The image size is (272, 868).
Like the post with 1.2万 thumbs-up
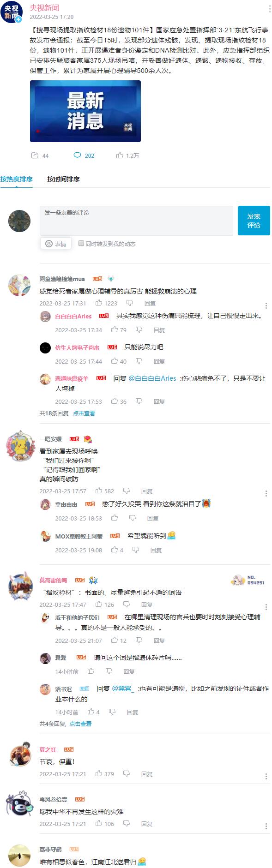120,156
